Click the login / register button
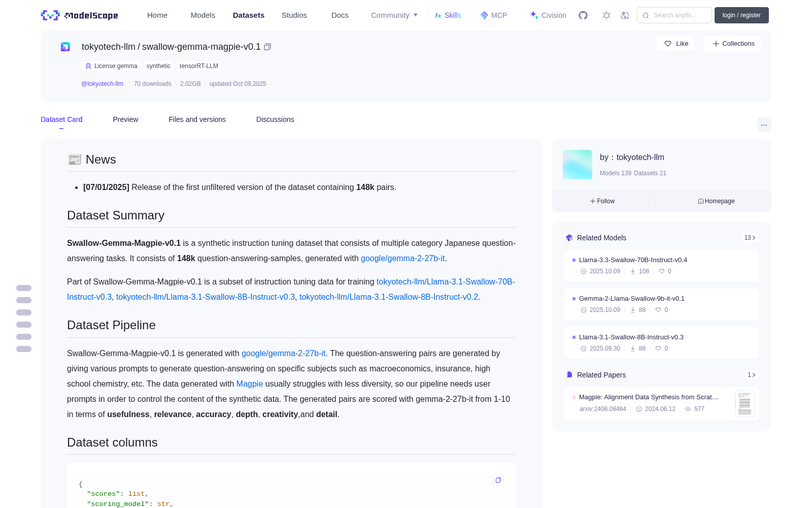 click(x=741, y=15)
